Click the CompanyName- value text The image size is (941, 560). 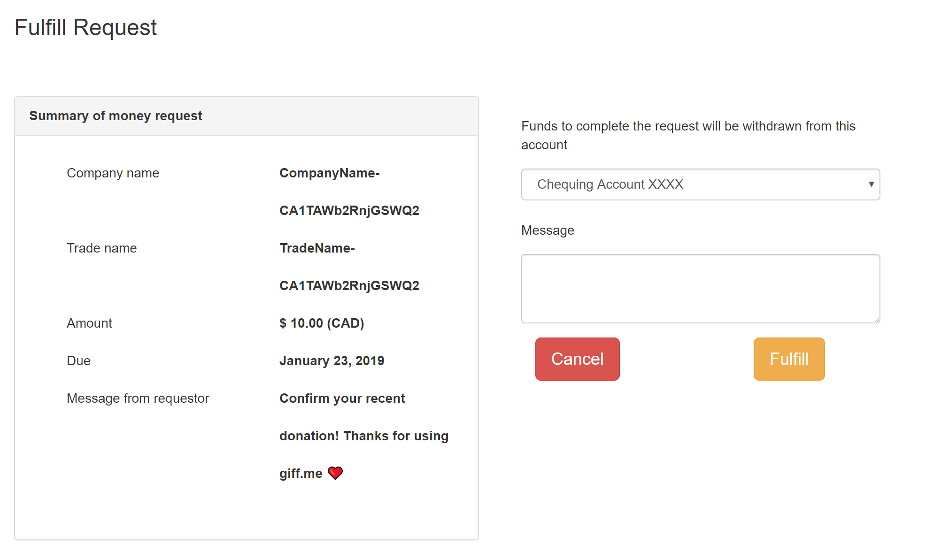(x=329, y=173)
